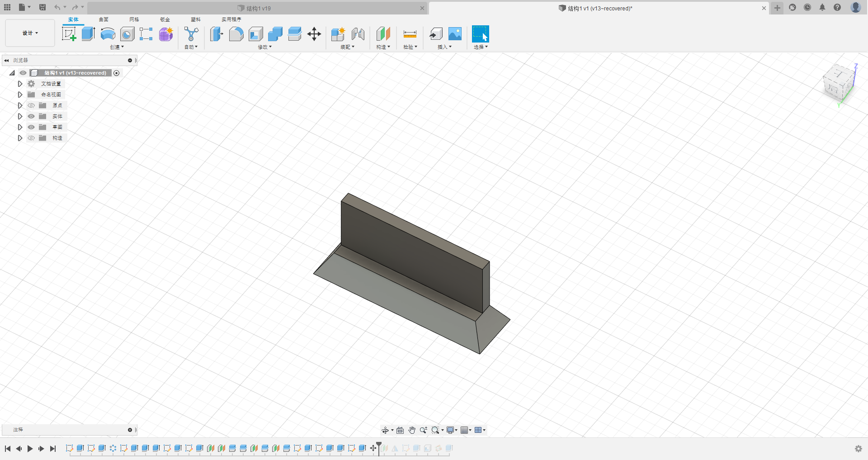
Task: Click the Undo arrow
Action: pos(57,7)
